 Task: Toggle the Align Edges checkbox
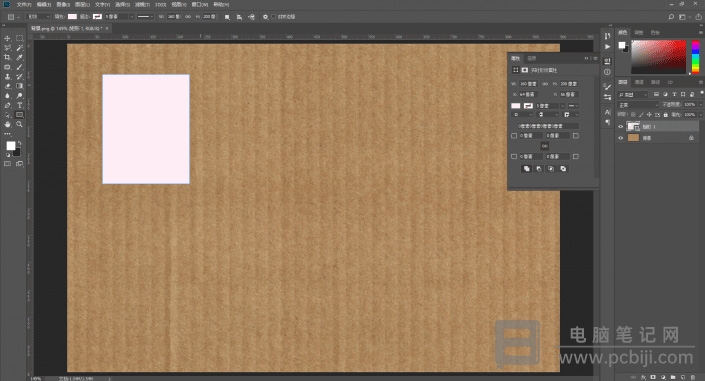pyautogui.click(x=273, y=17)
